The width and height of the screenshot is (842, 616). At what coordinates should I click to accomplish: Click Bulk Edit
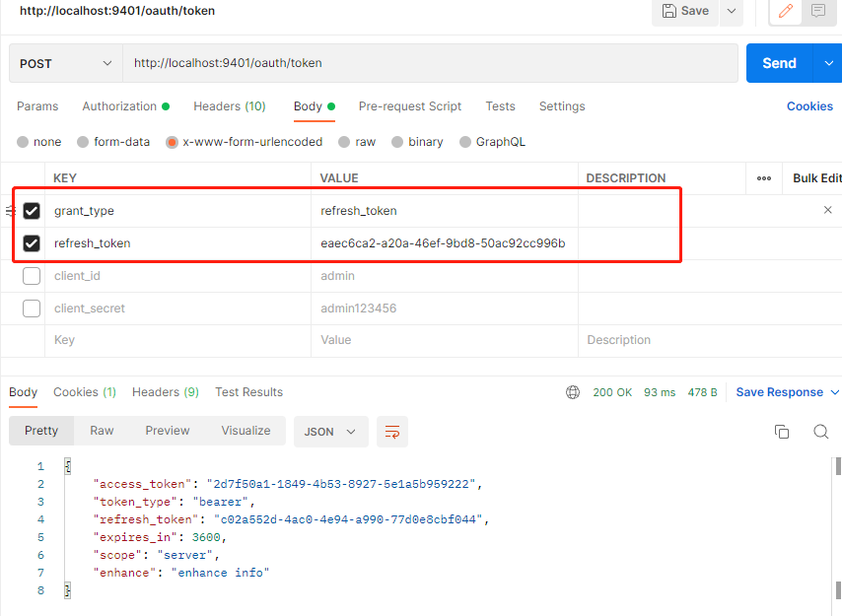816,178
